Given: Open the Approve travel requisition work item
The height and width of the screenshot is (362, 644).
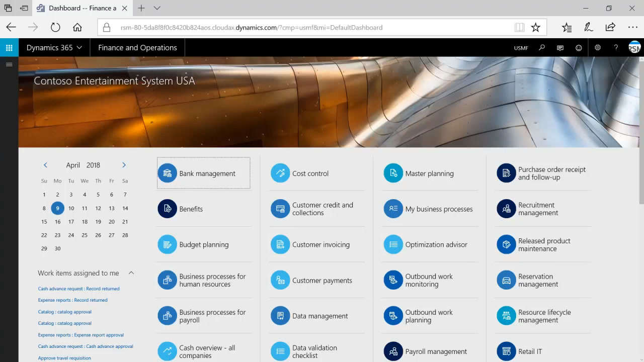Looking at the screenshot, I should click(x=64, y=358).
